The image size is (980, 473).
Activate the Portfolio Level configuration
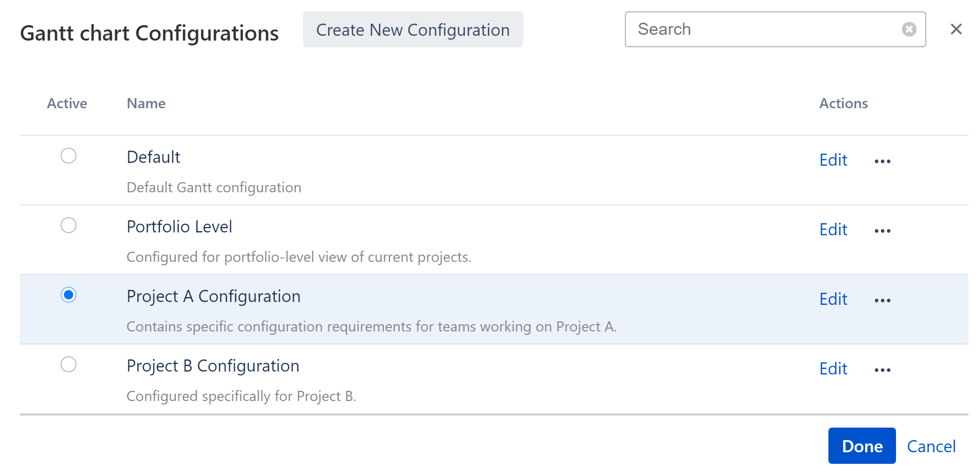tap(69, 225)
